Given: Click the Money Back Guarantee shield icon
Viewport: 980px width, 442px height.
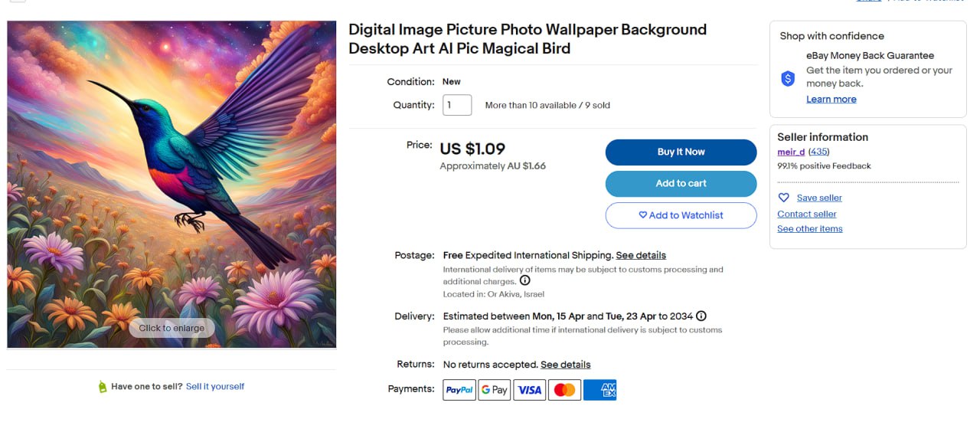Looking at the screenshot, I should tap(788, 78).
